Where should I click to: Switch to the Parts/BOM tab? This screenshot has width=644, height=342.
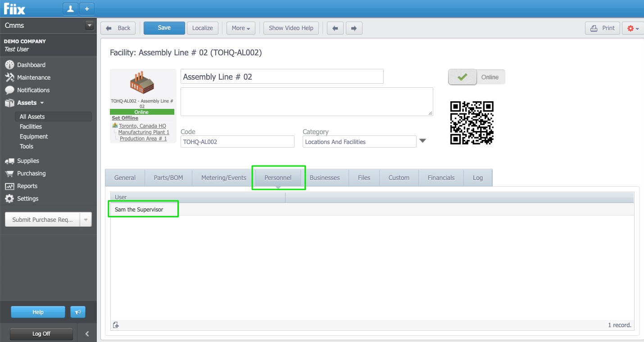[168, 178]
